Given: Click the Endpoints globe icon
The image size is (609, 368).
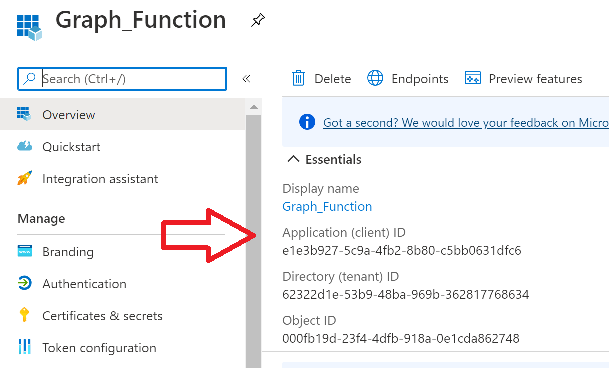Looking at the screenshot, I should coord(375,78).
